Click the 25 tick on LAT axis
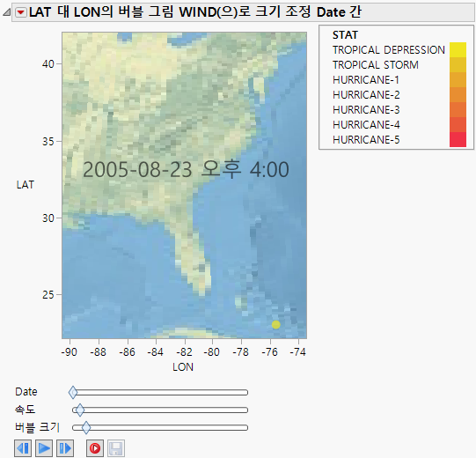Viewport: 476px width, 458px height. [x=48, y=294]
